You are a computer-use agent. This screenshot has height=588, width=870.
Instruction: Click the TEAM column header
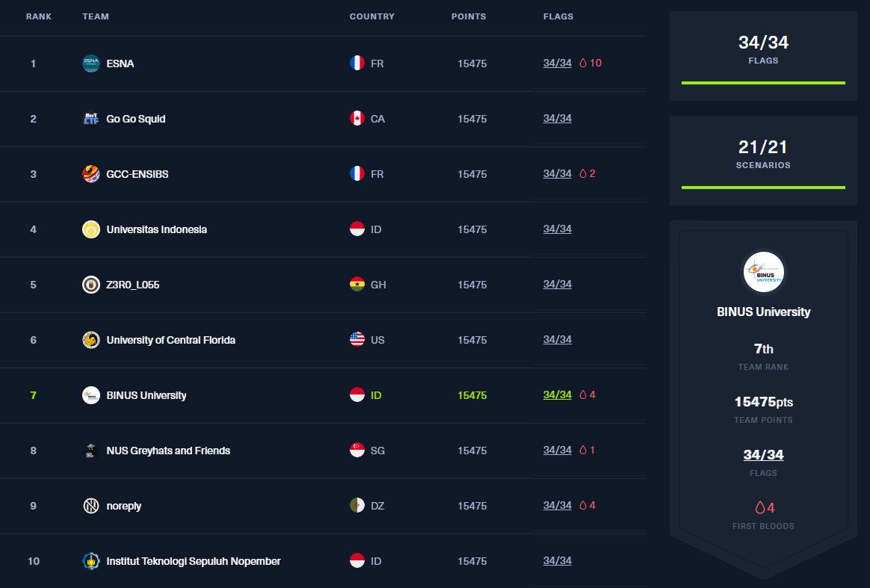(96, 16)
